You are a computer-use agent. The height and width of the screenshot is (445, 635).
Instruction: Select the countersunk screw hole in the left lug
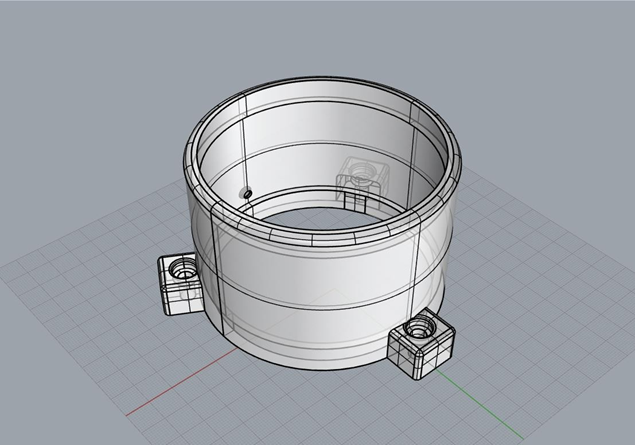[183, 268]
